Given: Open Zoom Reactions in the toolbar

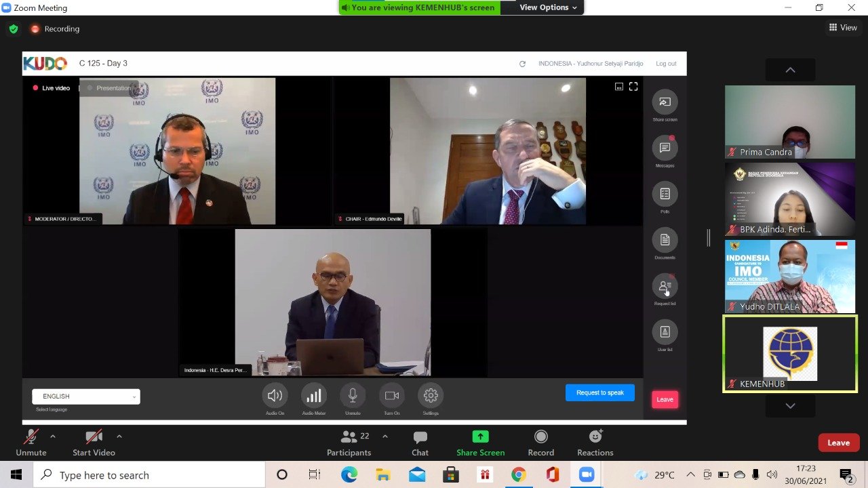Looking at the screenshot, I should click(595, 443).
